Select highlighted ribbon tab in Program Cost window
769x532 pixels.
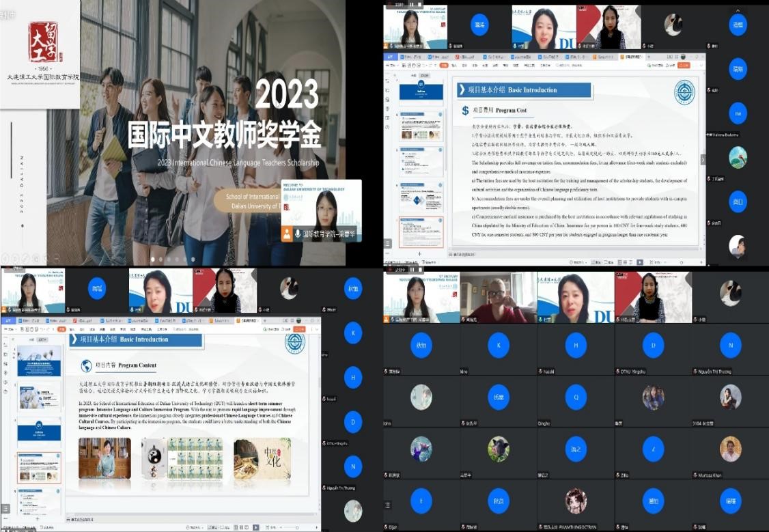(444, 66)
